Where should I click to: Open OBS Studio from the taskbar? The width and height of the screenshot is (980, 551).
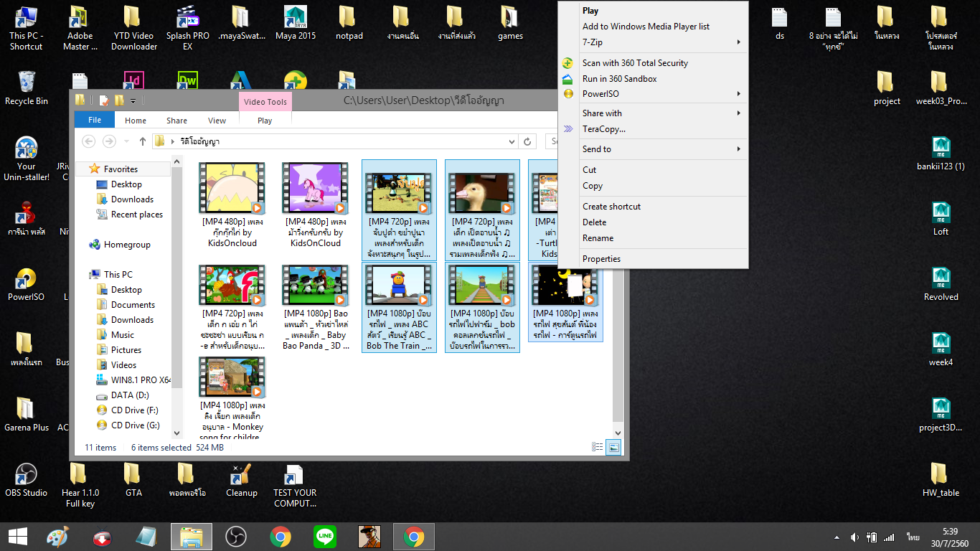(x=235, y=537)
